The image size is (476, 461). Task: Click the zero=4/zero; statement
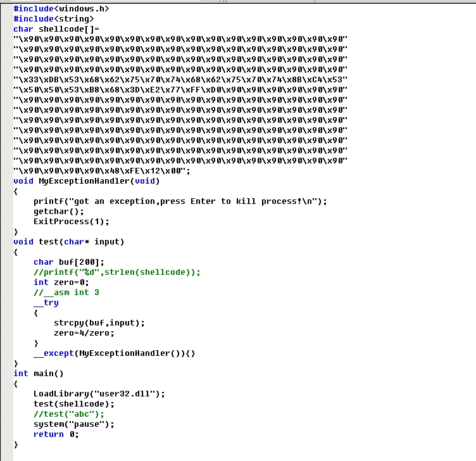pyautogui.click(x=84, y=332)
